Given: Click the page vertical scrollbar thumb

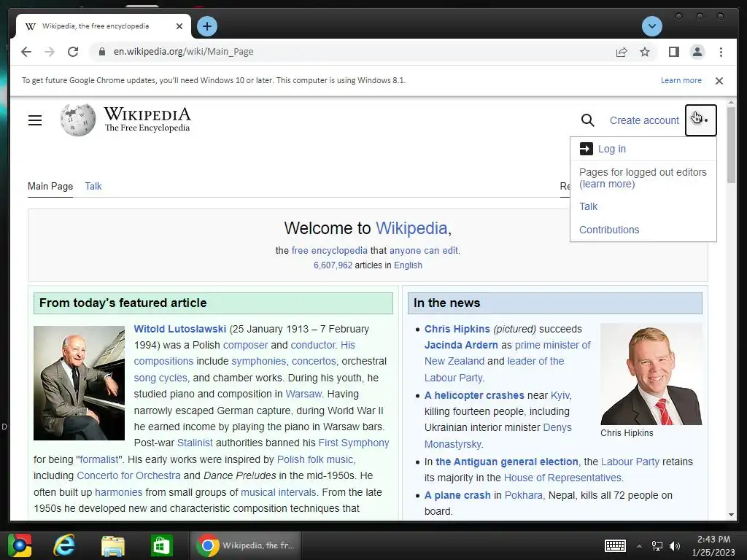Looking at the screenshot, I should pos(731,145).
